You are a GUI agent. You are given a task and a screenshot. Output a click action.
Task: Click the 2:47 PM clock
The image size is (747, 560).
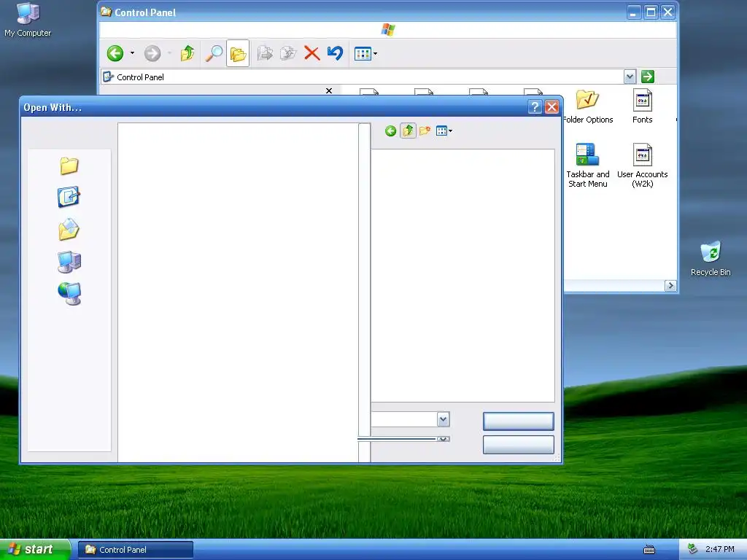(x=720, y=550)
